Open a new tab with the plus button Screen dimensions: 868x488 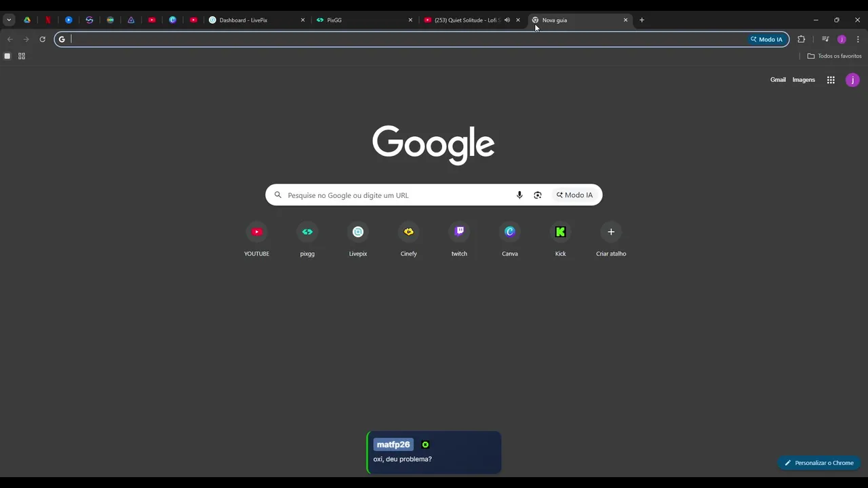click(x=642, y=20)
